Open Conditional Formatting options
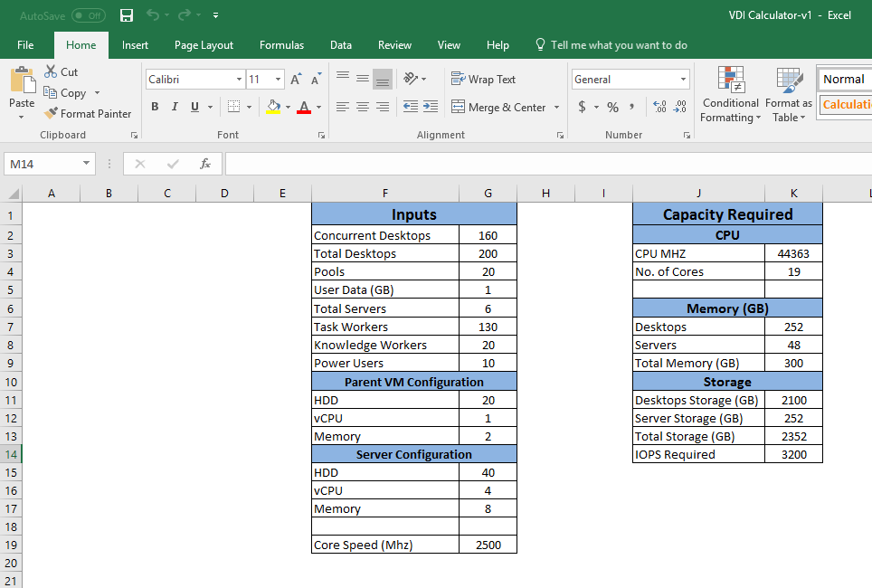 pyautogui.click(x=730, y=94)
